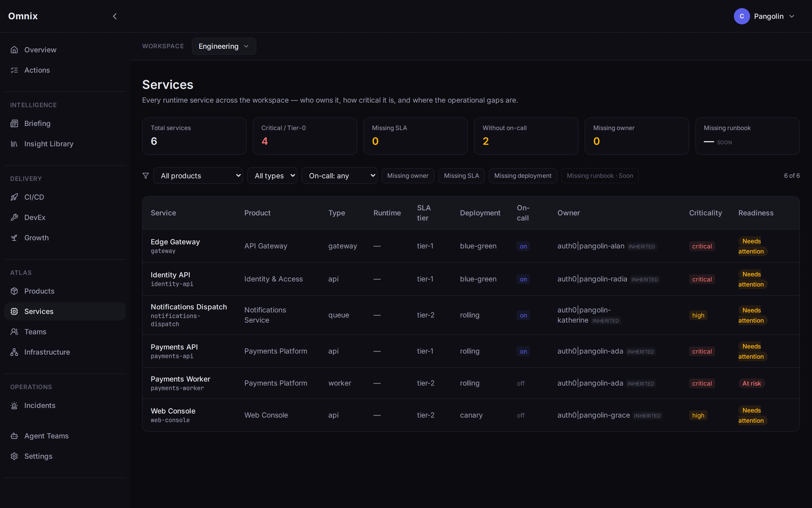Toggle the Missing runbook · Soon chip

(600, 176)
